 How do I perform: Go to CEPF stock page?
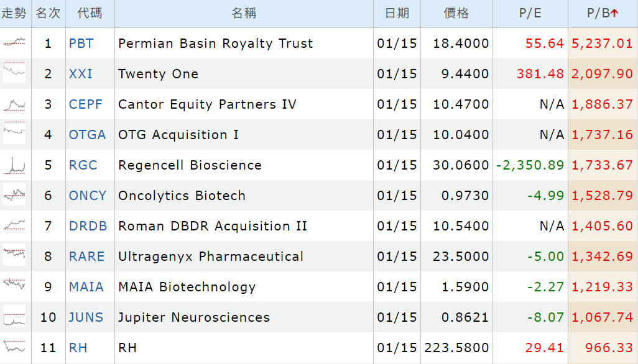pos(86,104)
